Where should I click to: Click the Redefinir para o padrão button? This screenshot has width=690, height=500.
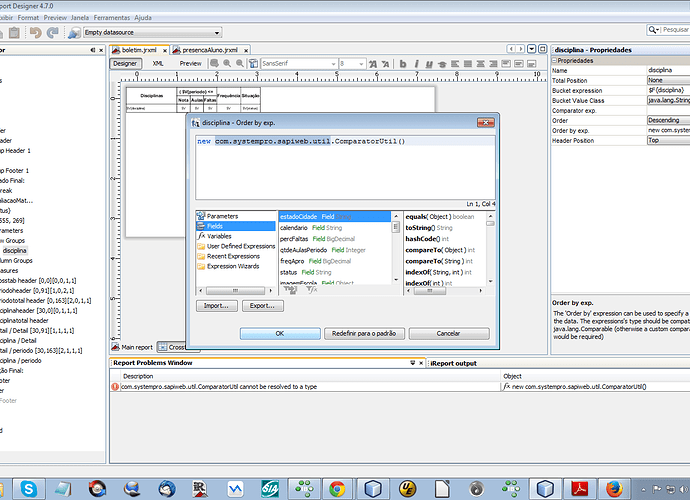[364, 332]
